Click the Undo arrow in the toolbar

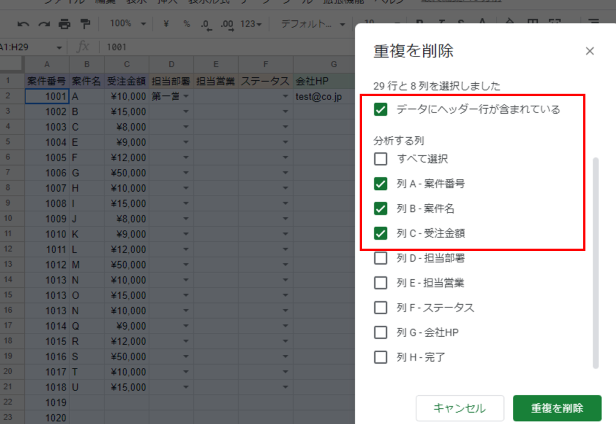point(23,23)
